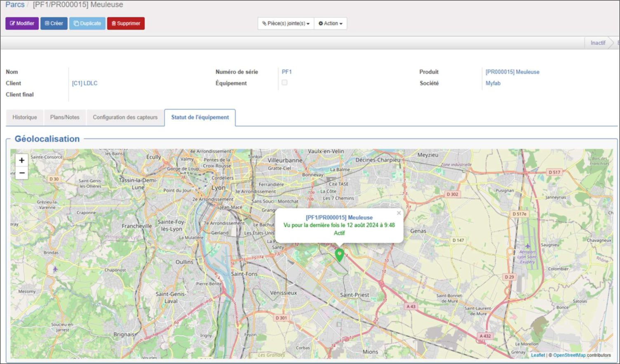
Task: Click the Lyon airport plane icon
Action: pos(527,246)
